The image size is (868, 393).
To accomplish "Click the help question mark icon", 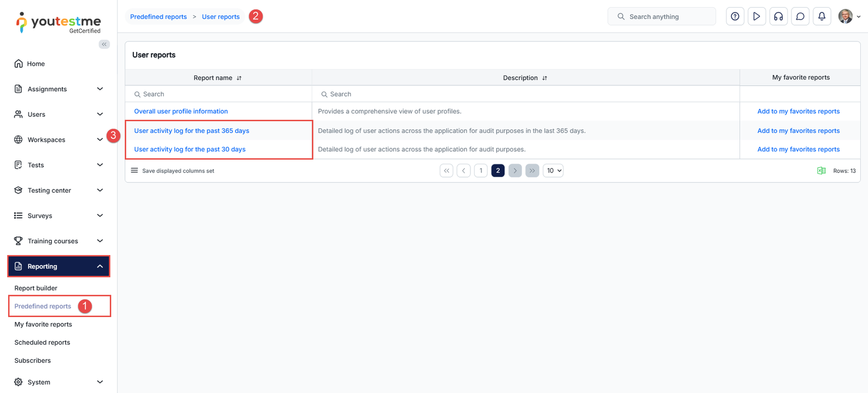I will pyautogui.click(x=735, y=17).
